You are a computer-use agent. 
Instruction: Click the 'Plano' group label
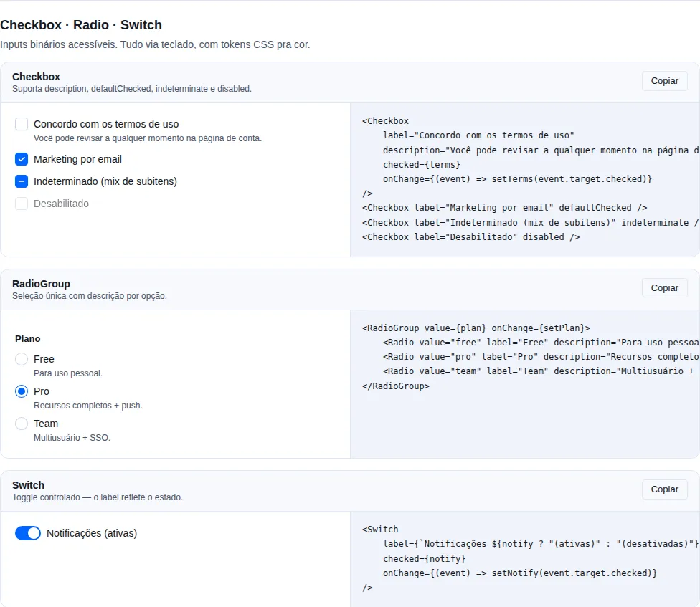click(28, 339)
